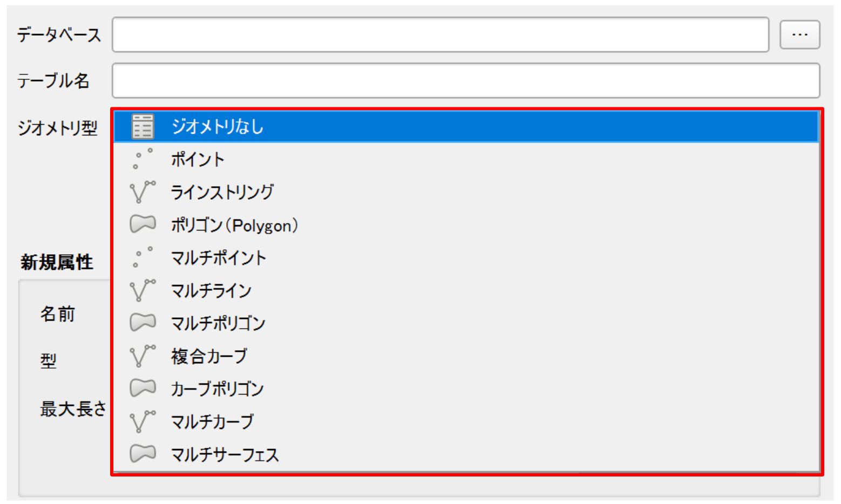The image size is (841, 504).
Task: Click the データベース input field
Action: [440, 35]
